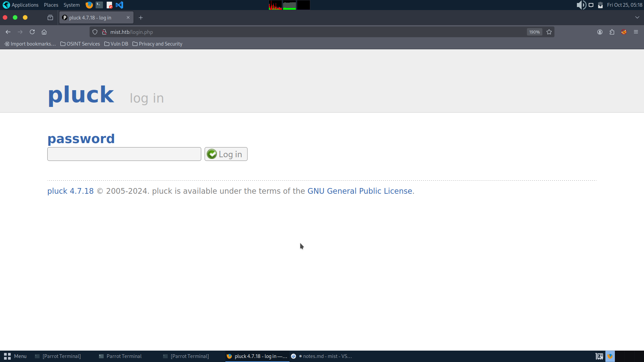The width and height of the screenshot is (644, 362).
Task: Click the disabled FoxyProxy fox icon
Action: [624, 32]
